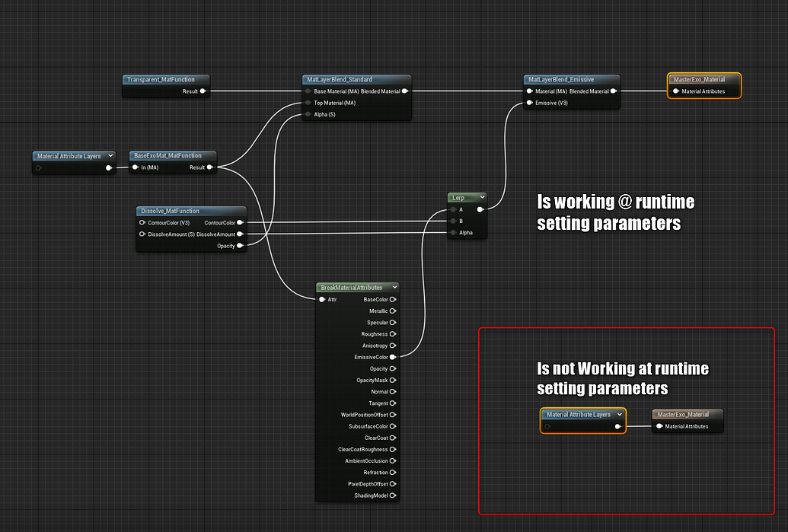Click the Top Material (MA) input pin
This screenshot has height=532, width=788.
(x=308, y=103)
